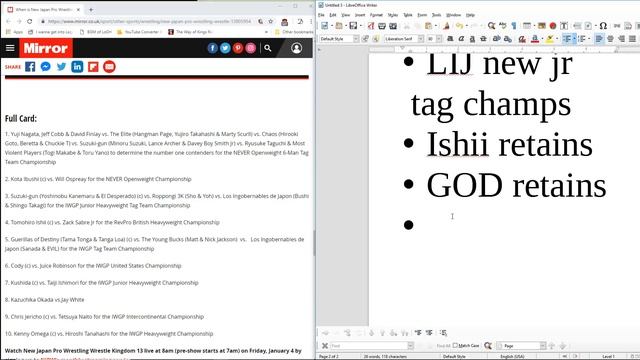Screen dimensions: 640x360
Task: Open the Apps bookmarks shortcut
Action: pos(15,32)
